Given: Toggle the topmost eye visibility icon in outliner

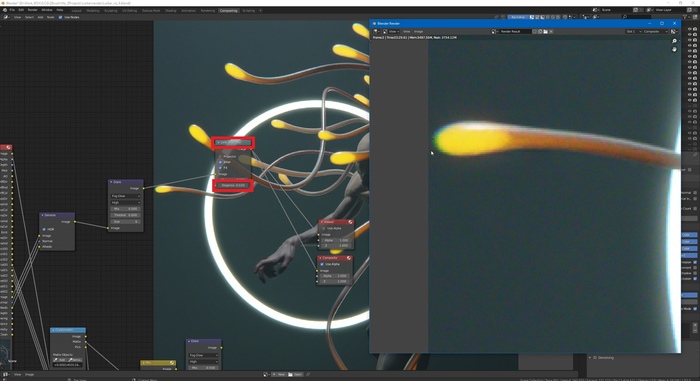Looking at the screenshot, I should point(690,29).
